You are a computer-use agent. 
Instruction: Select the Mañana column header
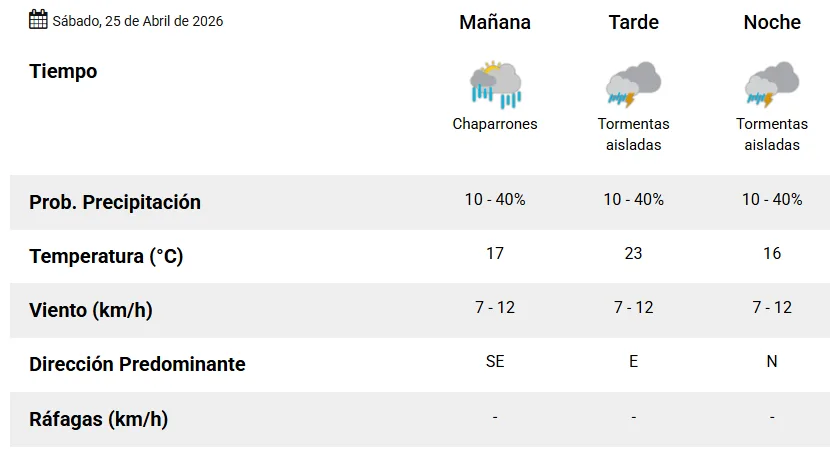click(x=495, y=22)
